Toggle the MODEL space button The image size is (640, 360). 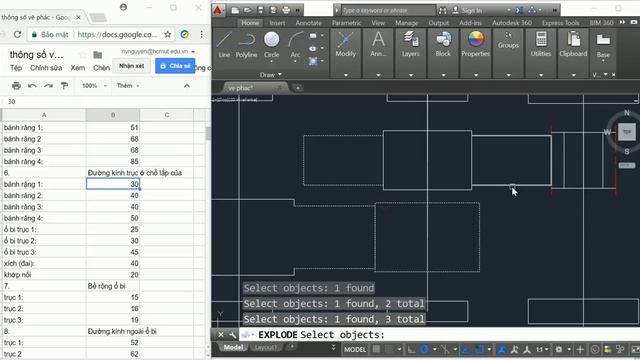pyautogui.click(x=355, y=349)
